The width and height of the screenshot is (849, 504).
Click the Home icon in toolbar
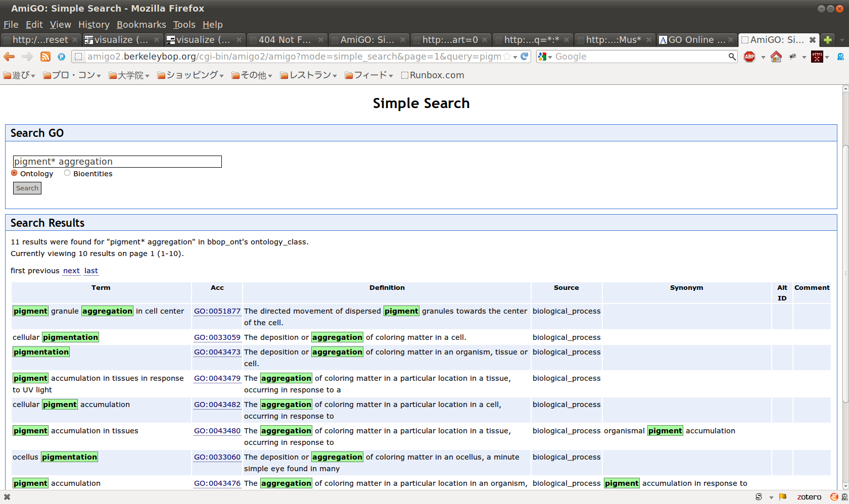click(776, 57)
